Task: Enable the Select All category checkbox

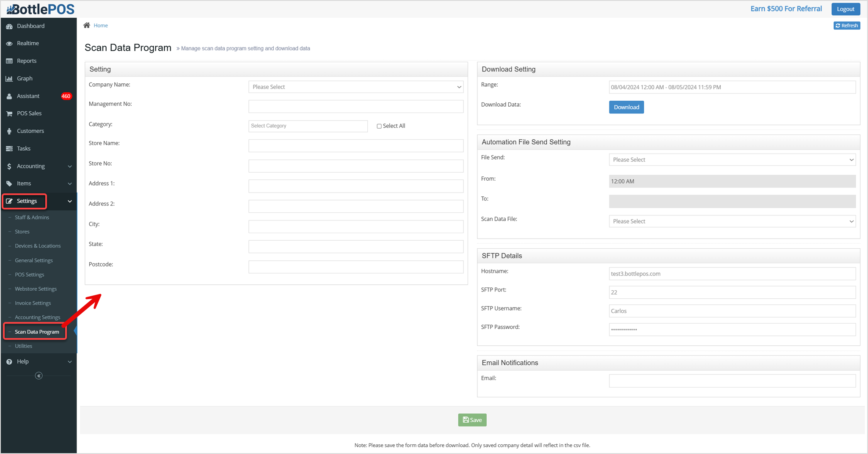Action: 379,126
